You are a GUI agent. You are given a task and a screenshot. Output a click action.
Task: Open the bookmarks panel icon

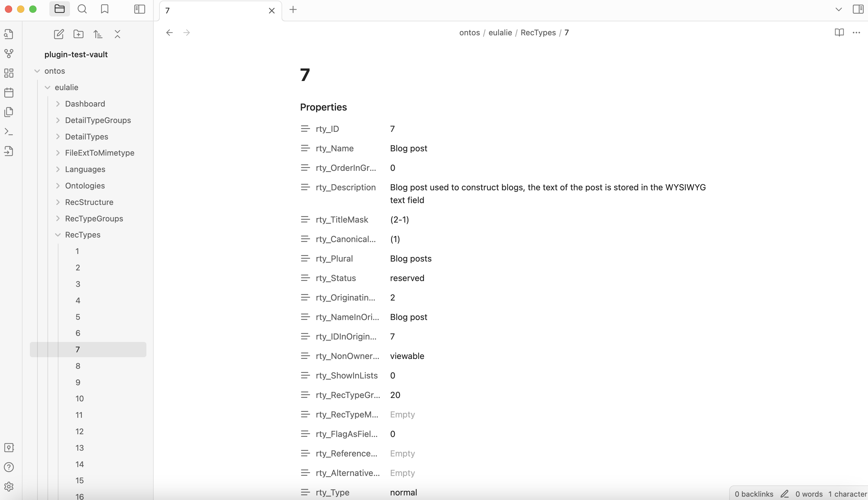(105, 9)
